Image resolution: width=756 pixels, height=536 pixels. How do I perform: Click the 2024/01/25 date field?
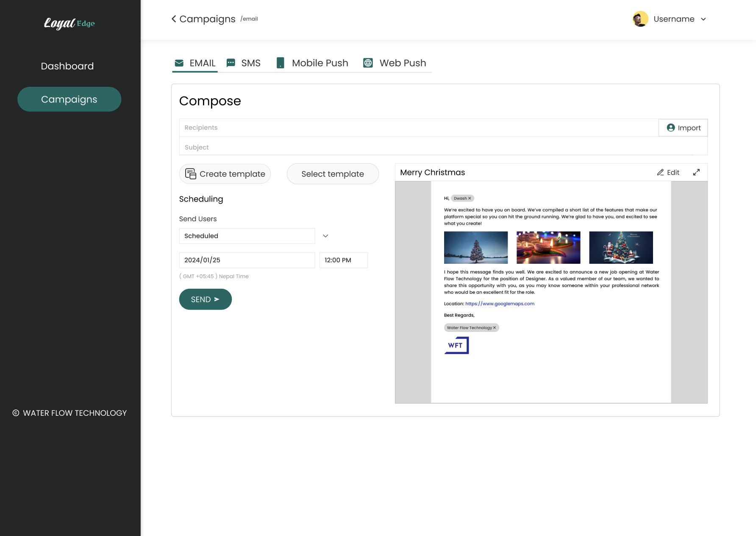point(247,260)
